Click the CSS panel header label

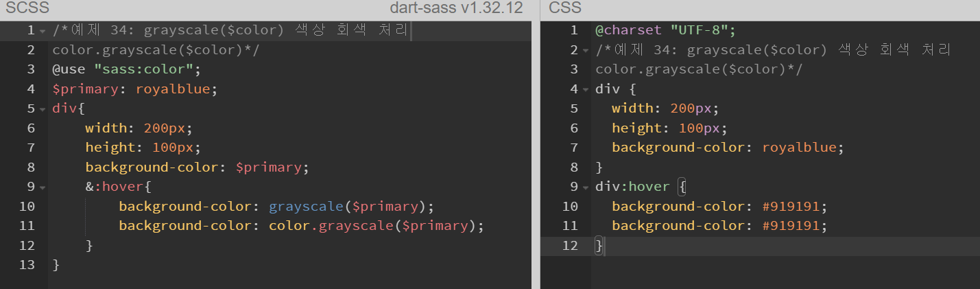(x=565, y=8)
